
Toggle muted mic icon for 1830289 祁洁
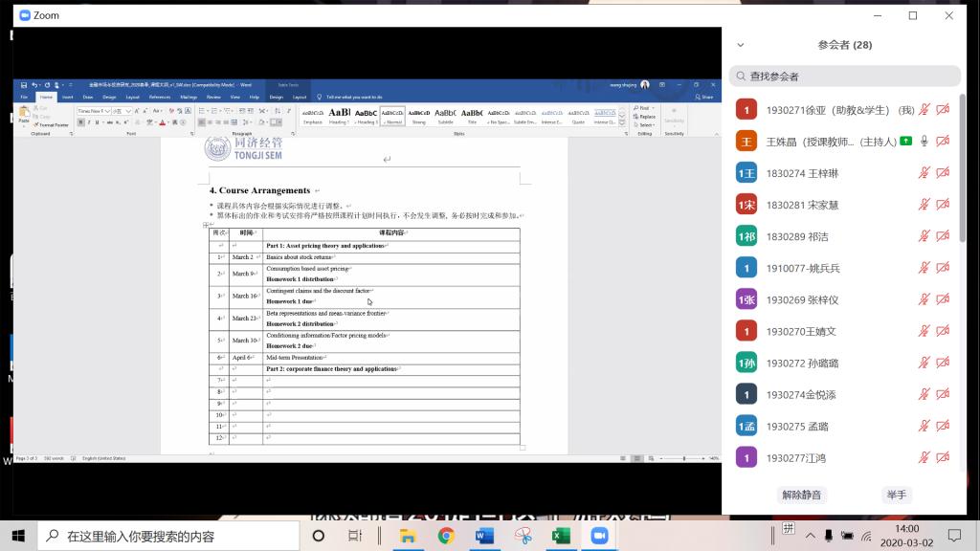click(x=924, y=236)
